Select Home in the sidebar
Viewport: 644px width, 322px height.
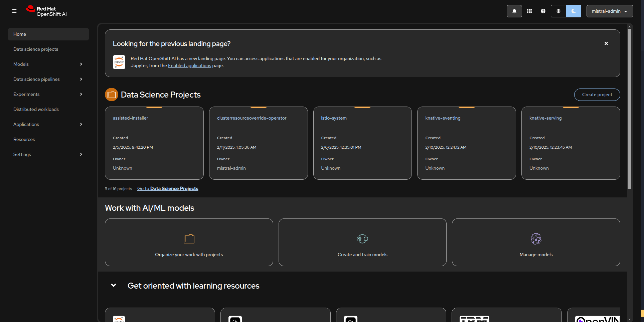(x=48, y=34)
